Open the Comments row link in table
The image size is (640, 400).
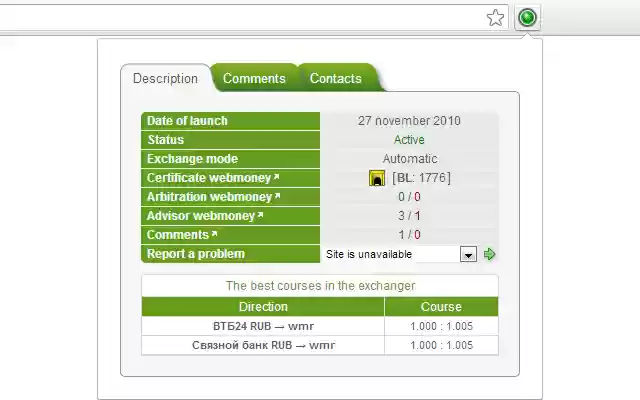(182, 235)
